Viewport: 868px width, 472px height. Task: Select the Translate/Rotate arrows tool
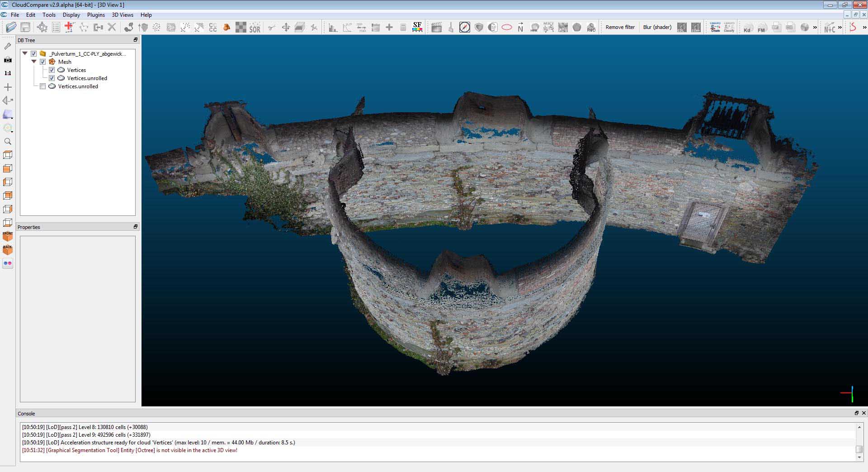pos(286,28)
